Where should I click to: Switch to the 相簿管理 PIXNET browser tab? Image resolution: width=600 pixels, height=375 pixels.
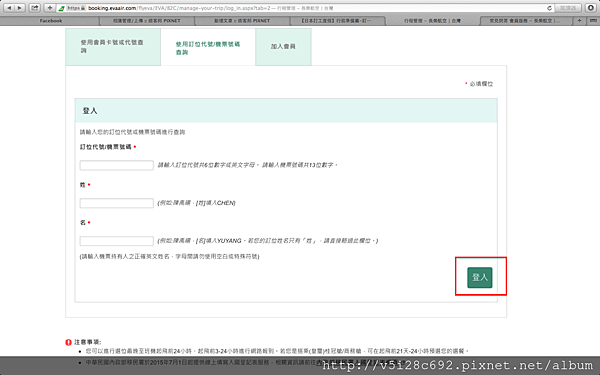[147, 21]
